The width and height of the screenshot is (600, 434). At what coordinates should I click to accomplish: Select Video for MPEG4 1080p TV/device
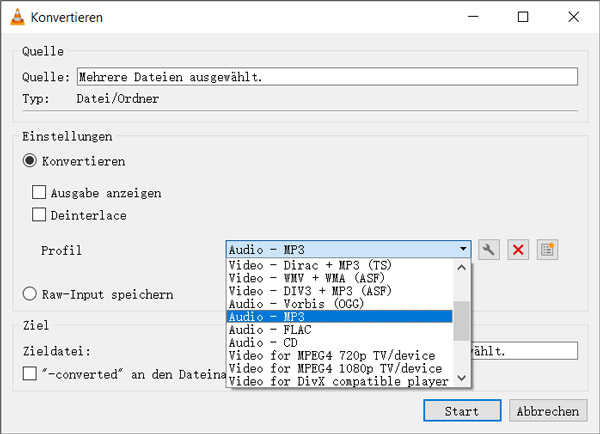pyautogui.click(x=340, y=368)
